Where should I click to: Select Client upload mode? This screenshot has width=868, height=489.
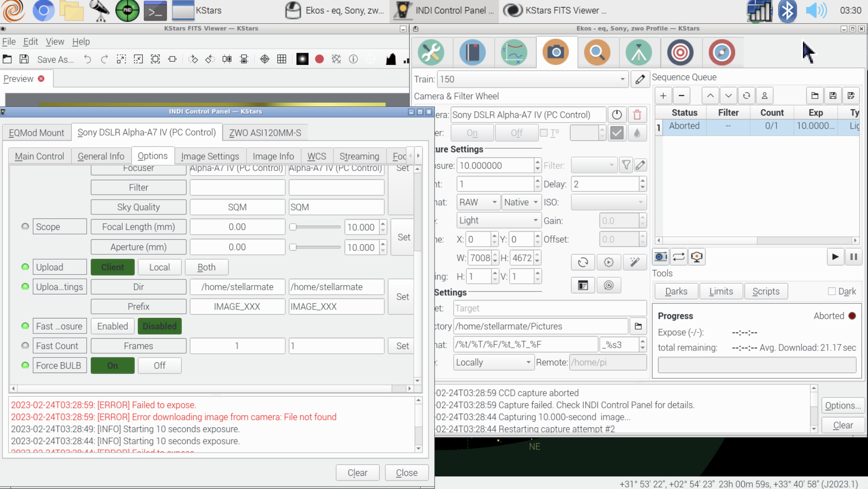click(113, 267)
